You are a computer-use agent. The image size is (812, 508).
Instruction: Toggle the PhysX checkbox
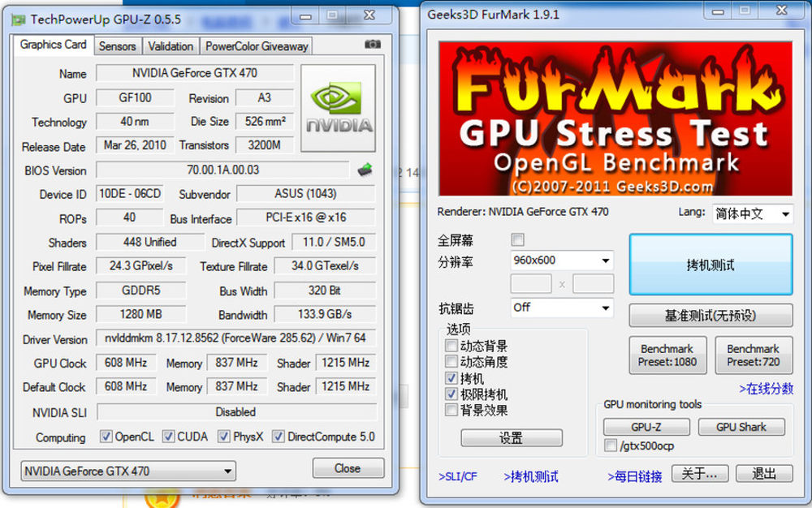[224, 437]
